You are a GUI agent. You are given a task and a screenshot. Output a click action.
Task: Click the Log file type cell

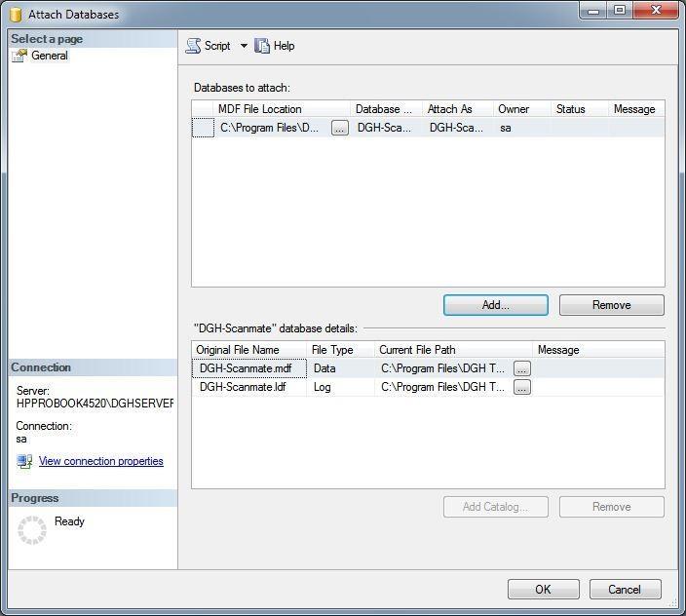[x=340, y=387]
